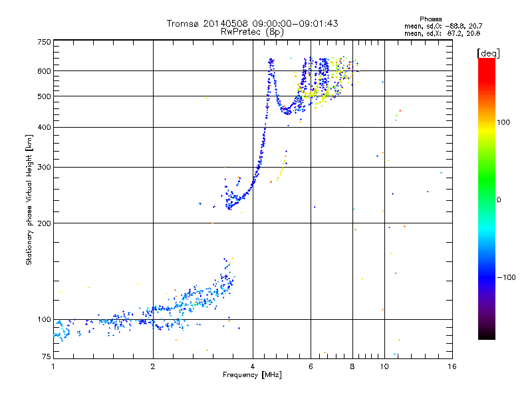The width and height of the screenshot is (532, 399).
Task: Click the y-axis tick label "200"
Action: pyautogui.click(x=45, y=223)
